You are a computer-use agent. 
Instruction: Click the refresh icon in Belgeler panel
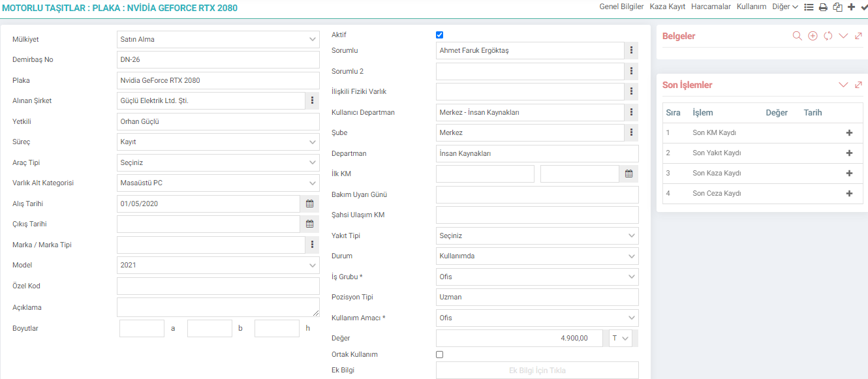click(828, 36)
